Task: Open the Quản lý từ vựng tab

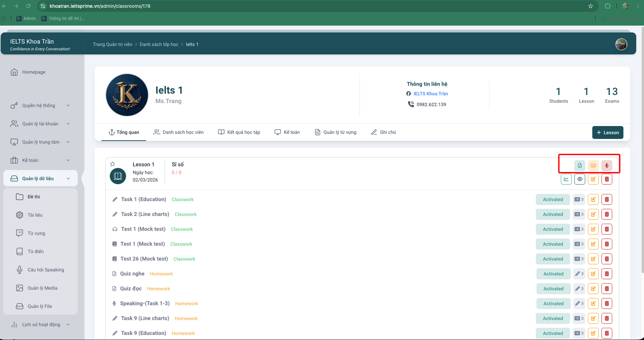Action: click(x=335, y=132)
